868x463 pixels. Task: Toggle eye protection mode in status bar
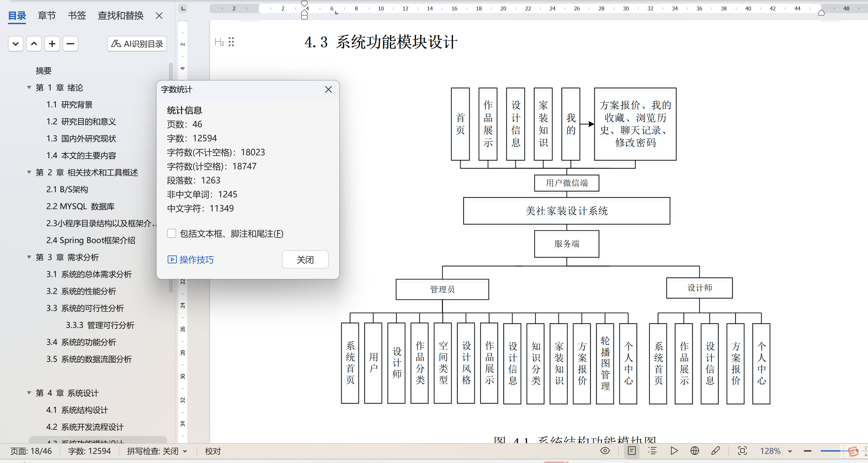[605, 451]
